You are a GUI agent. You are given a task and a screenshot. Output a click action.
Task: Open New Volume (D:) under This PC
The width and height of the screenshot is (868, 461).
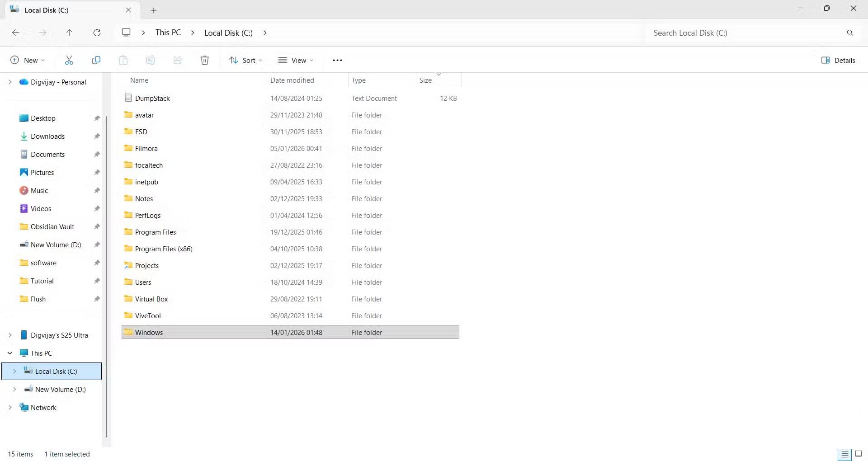60,390
